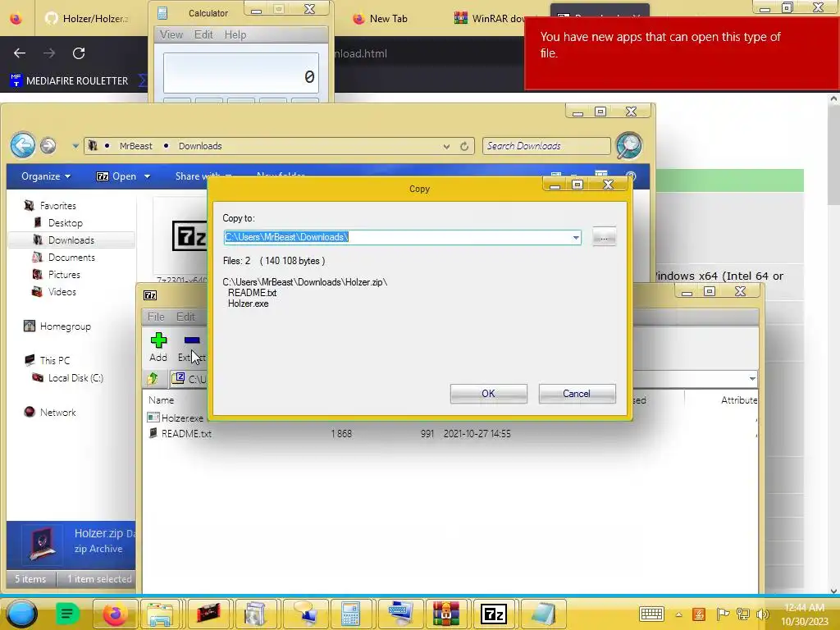Click the taskbar clock showing 12:44 AM
Image resolution: width=840 pixels, height=630 pixels.
click(x=804, y=614)
